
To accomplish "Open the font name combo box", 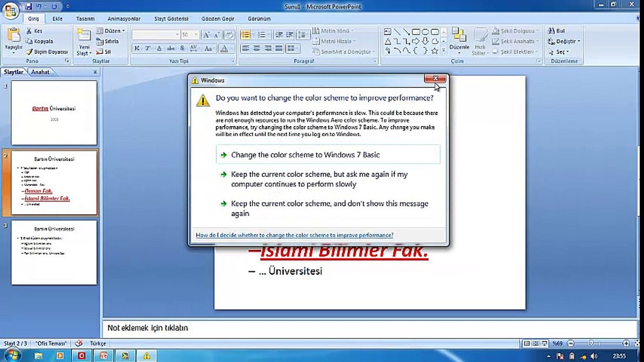I will 156,35.
